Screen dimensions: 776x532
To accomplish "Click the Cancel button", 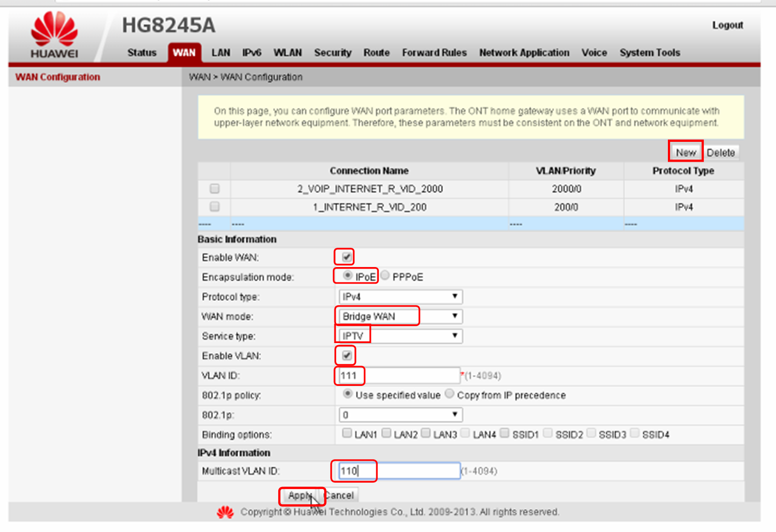I will pos(340,496).
